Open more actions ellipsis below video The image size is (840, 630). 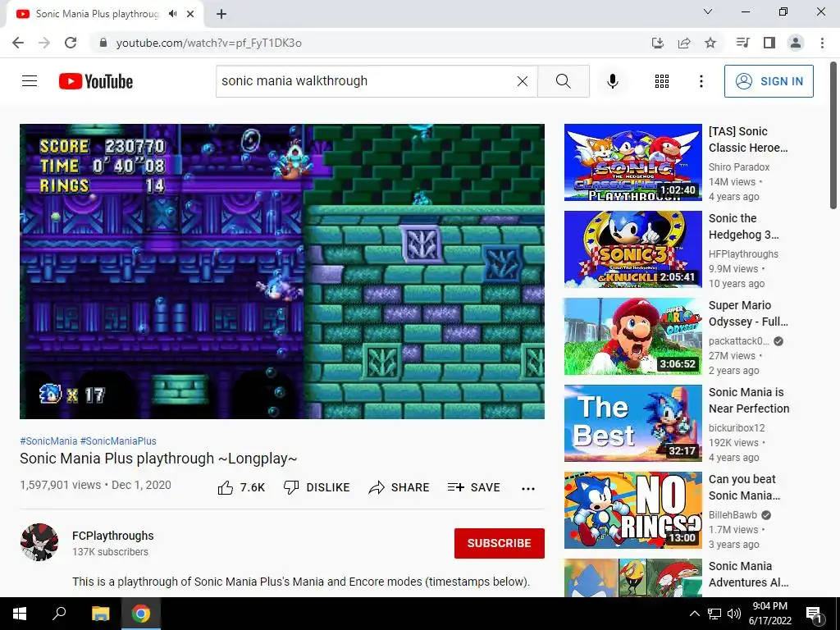click(x=527, y=488)
